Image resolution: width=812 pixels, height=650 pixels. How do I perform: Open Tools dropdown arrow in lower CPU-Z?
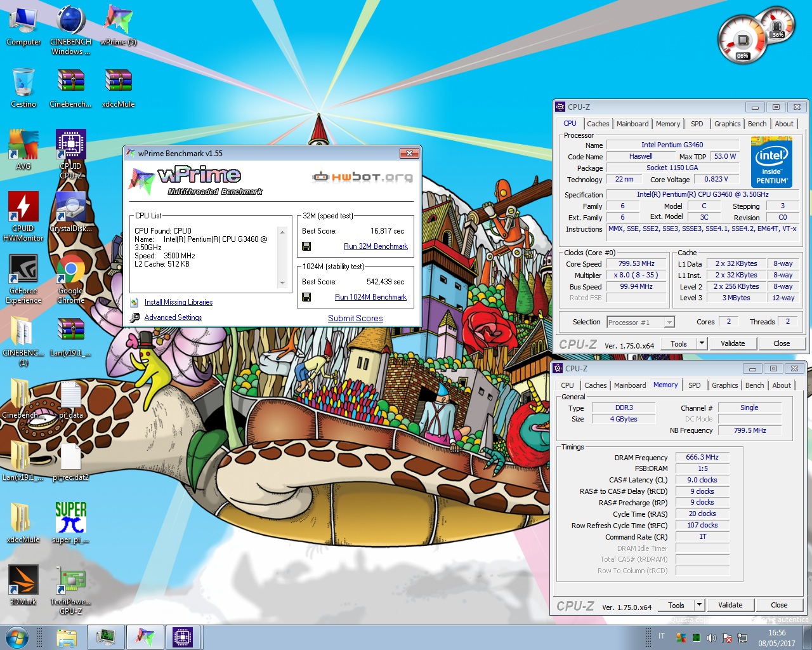coord(699,605)
